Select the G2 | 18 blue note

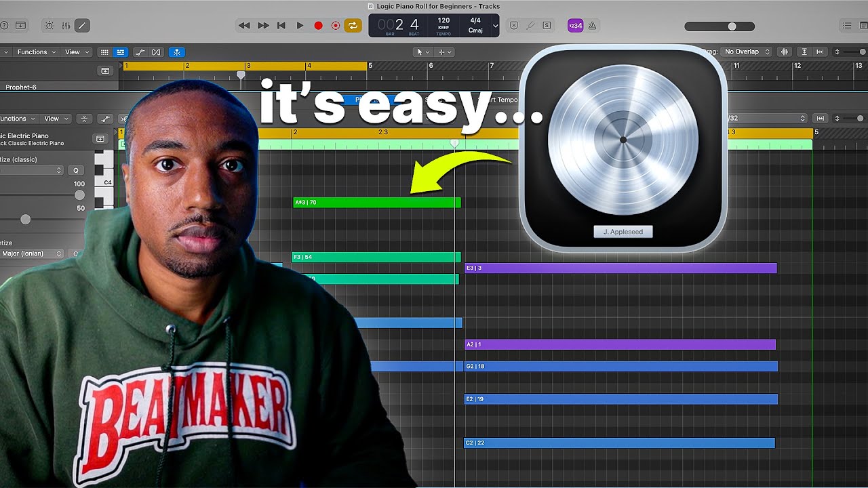pos(620,367)
